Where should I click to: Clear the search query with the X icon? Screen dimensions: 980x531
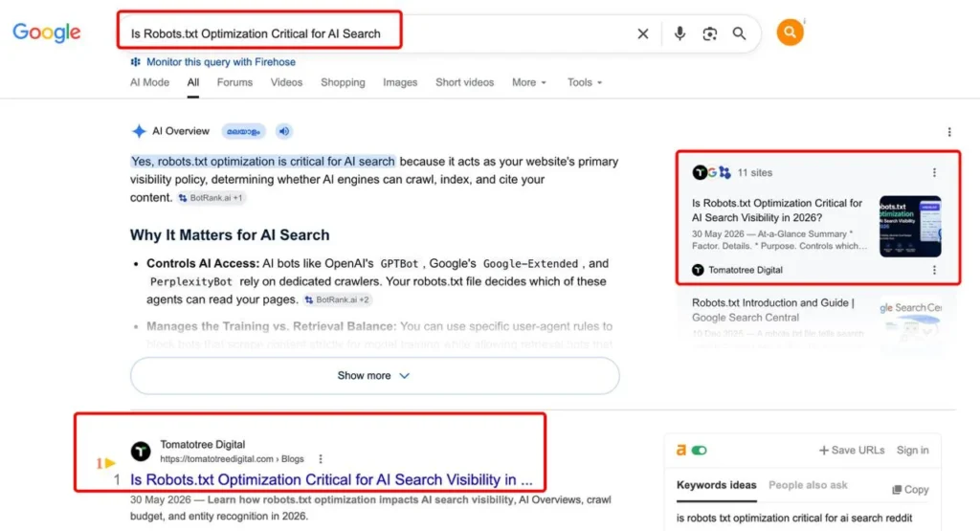click(642, 33)
